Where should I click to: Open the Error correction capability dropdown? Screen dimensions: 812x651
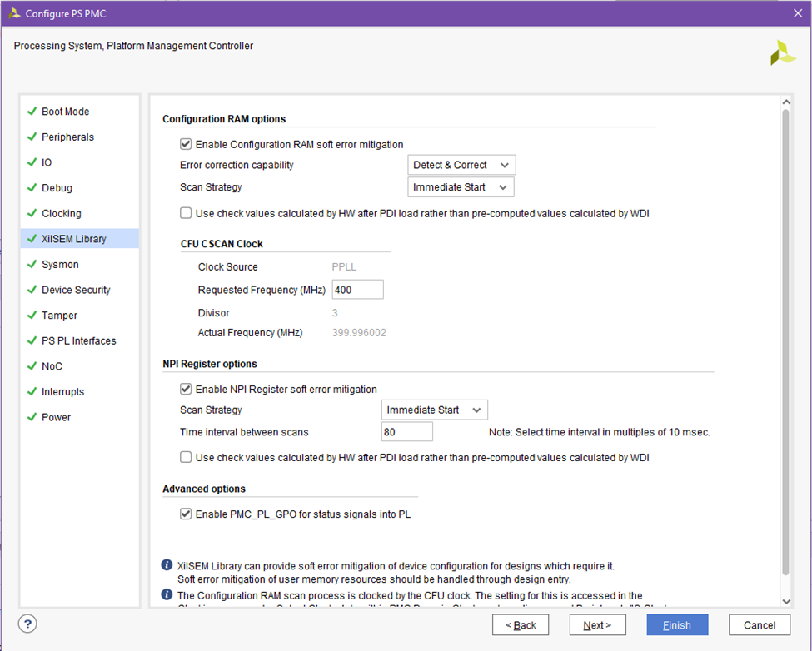[461, 165]
